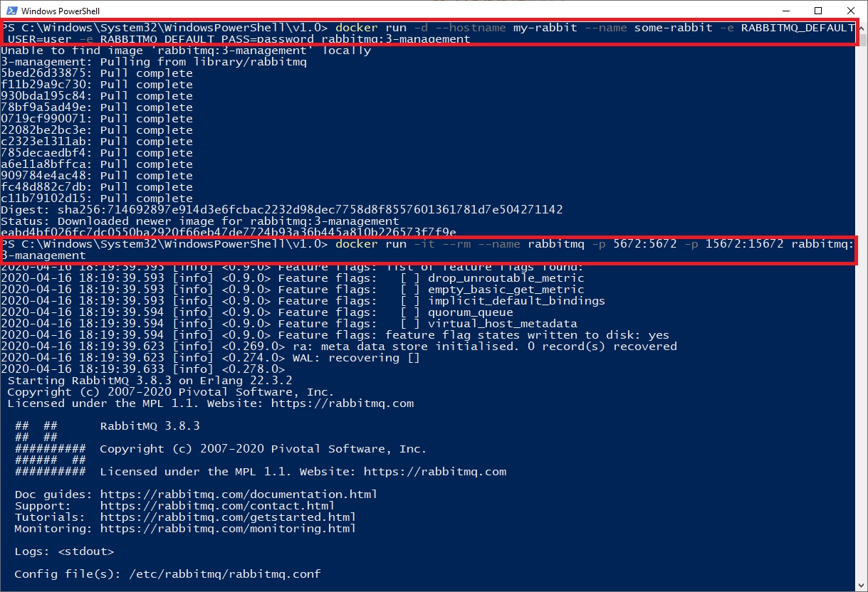This screenshot has height=592, width=868.
Task: Click the 'Windows PowerShell' title text
Action: (61, 11)
